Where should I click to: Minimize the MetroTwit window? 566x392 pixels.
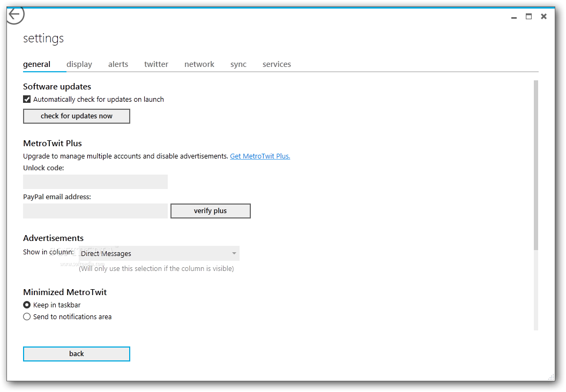514,17
